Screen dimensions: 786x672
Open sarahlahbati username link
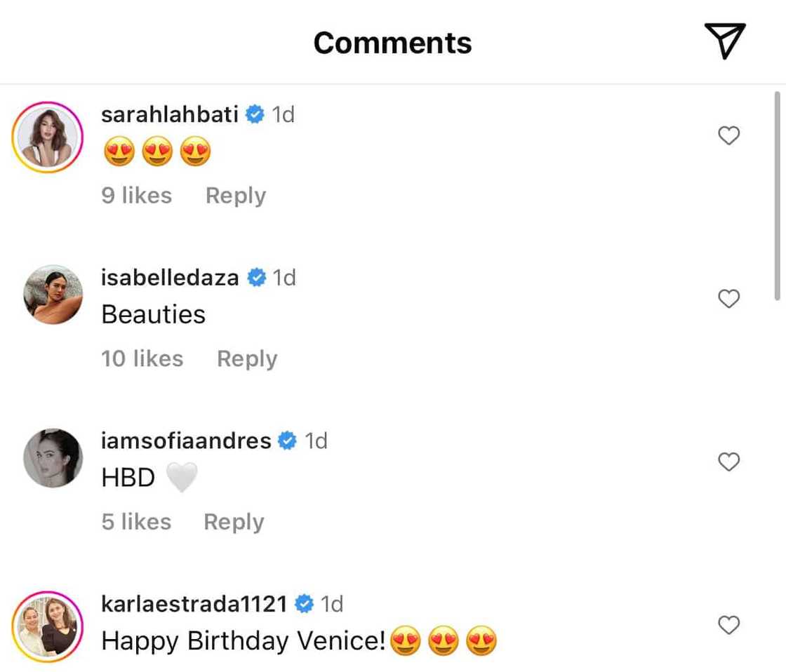click(x=170, y=114)
